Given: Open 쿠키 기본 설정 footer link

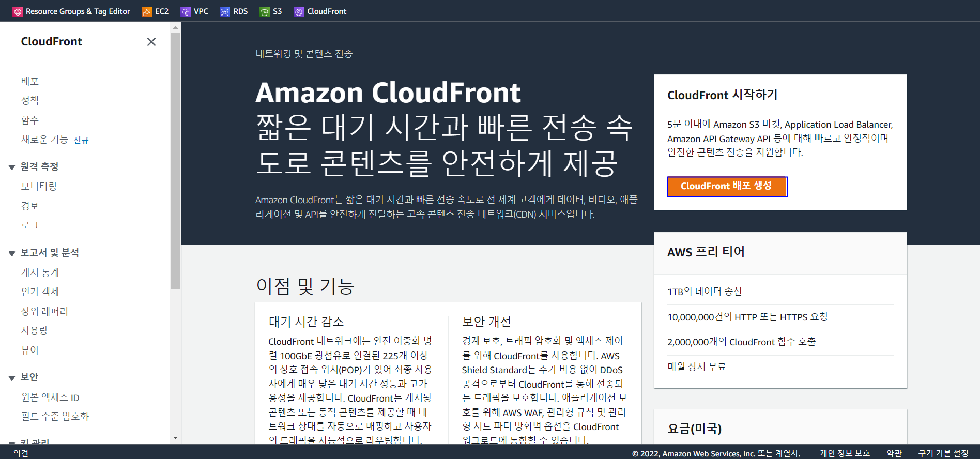Looking at the screenshot, I should pos(943,453).
